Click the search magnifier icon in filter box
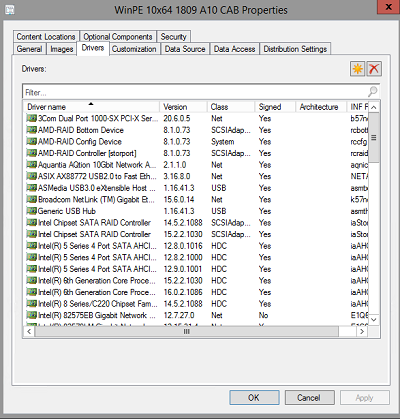The height and width of the screenshot is (419, 400). tap(373, 91)
